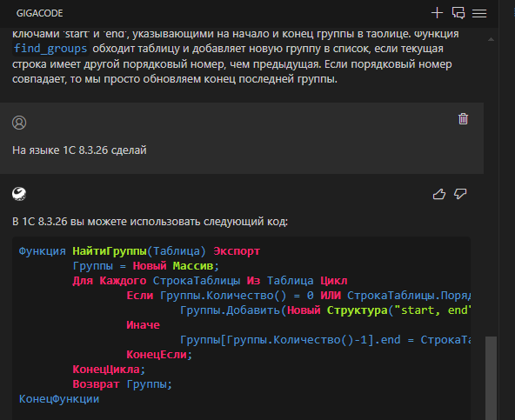Click code line 'Группы[Группы.Количество()-1].end'

325,340
